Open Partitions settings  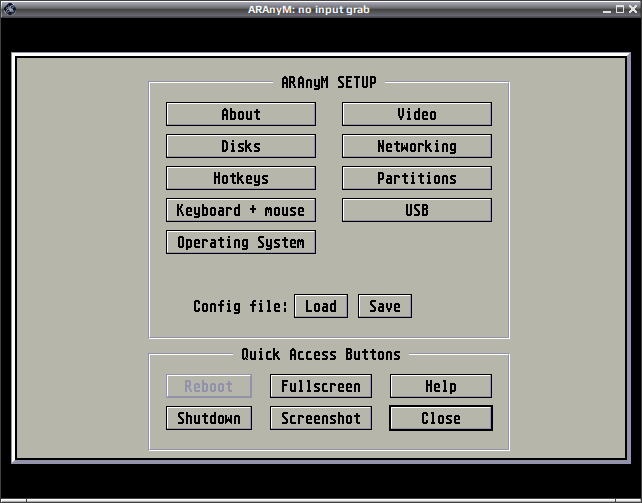417,178
